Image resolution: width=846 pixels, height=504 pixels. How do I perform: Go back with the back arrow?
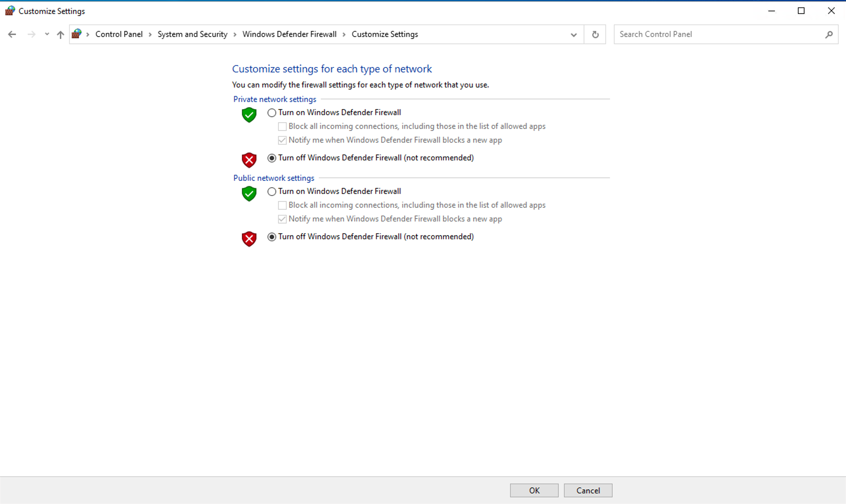point(12,34)
